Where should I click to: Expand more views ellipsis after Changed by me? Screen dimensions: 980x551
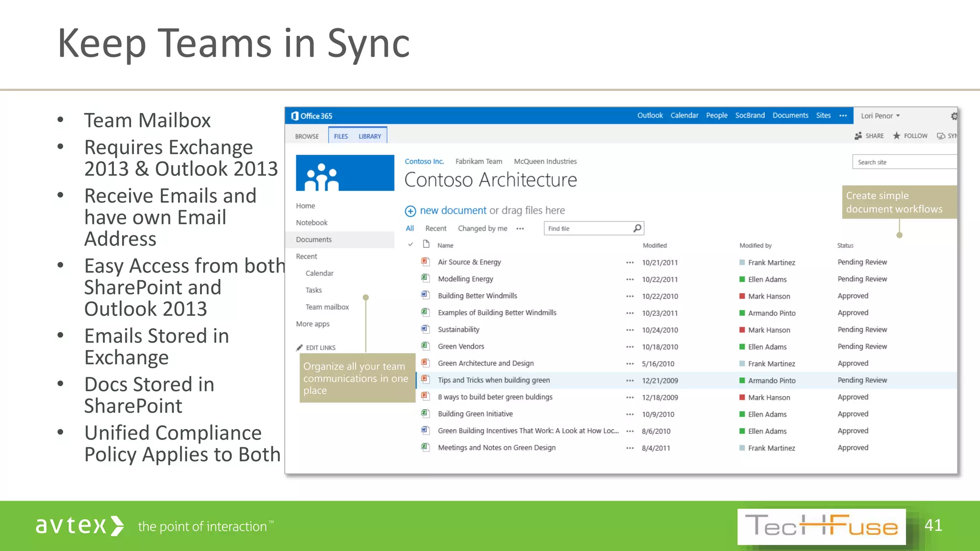click(520, 229)
